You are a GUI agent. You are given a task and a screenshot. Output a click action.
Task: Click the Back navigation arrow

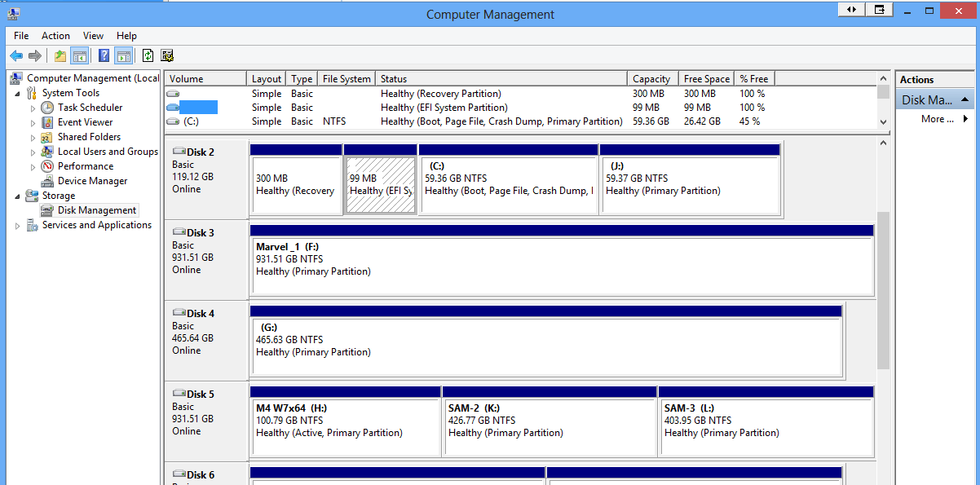(16, 55)
